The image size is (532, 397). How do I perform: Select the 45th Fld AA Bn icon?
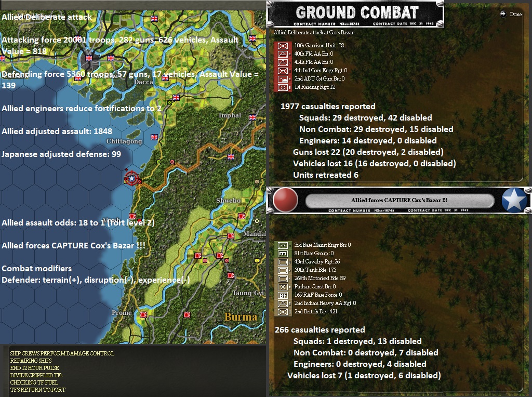[x=283, y=62]
